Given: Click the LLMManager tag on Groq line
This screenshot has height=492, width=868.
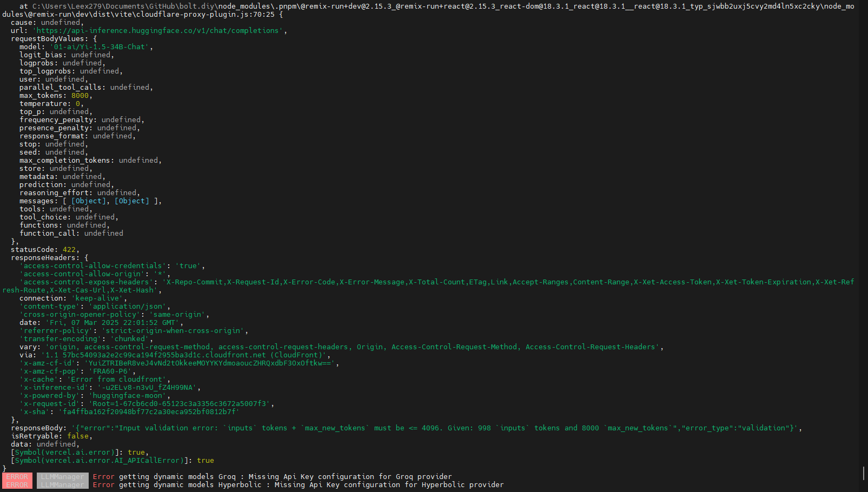Looking at the screenshot, I should (x=63, y=477).
